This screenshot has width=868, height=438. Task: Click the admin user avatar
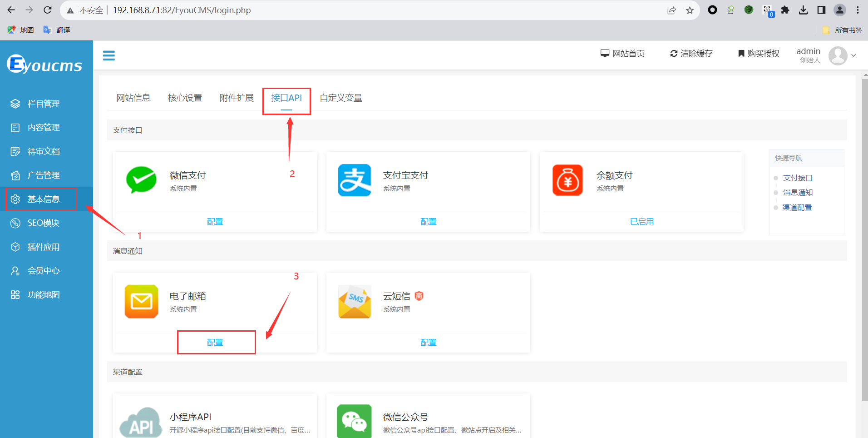point(838,55)
